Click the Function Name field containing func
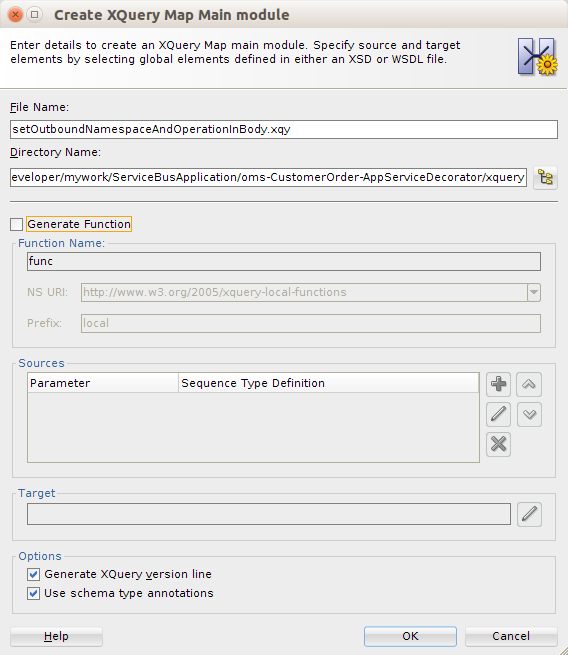 (x=284, y=261)
